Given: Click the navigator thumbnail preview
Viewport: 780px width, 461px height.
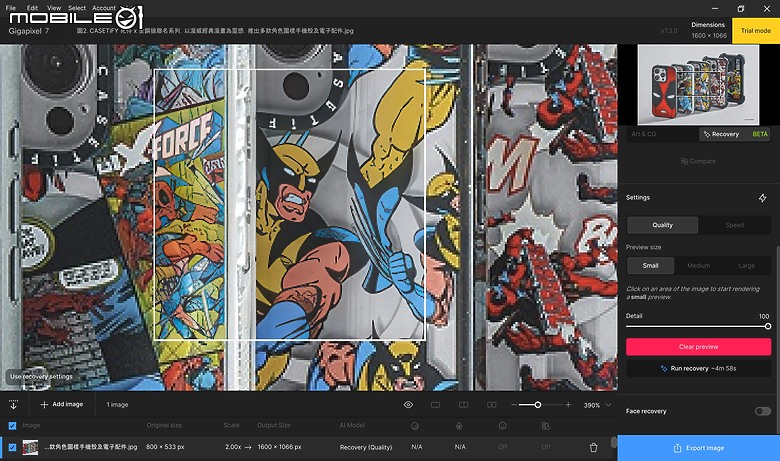Looking at the screenshot, I should 698,85.
